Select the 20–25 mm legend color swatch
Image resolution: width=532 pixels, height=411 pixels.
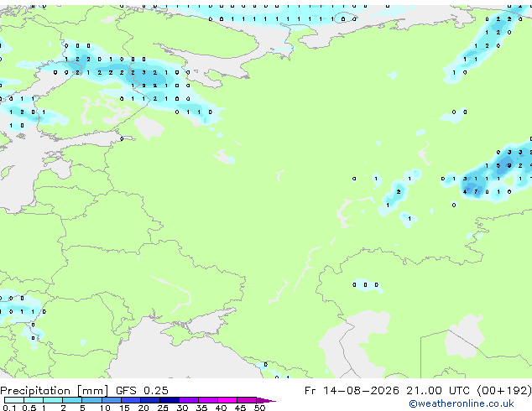point(150,400)
